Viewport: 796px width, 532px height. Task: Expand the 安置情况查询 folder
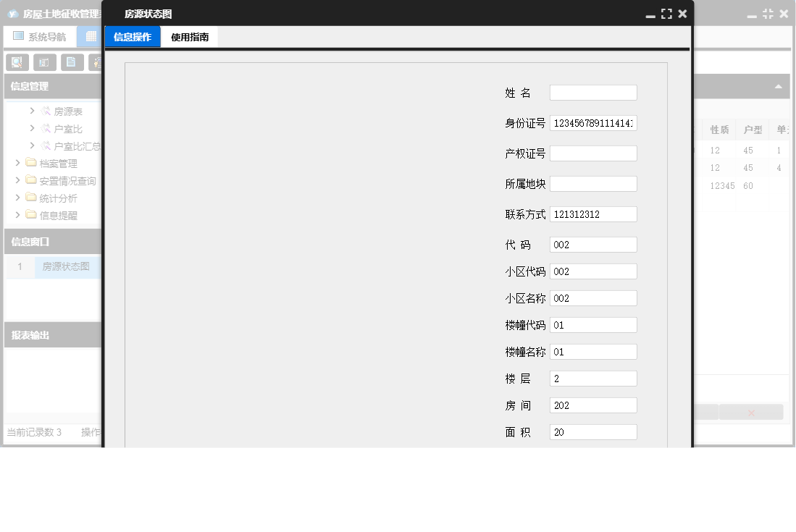17,180
